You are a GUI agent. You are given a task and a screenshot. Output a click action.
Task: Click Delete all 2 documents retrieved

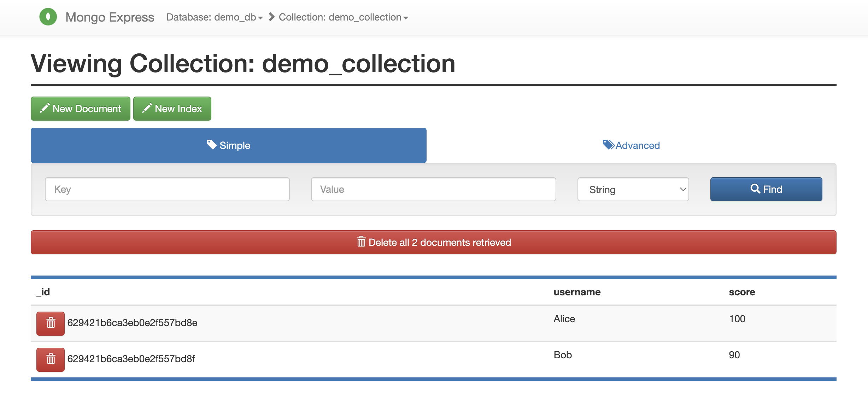coord(434,242)
